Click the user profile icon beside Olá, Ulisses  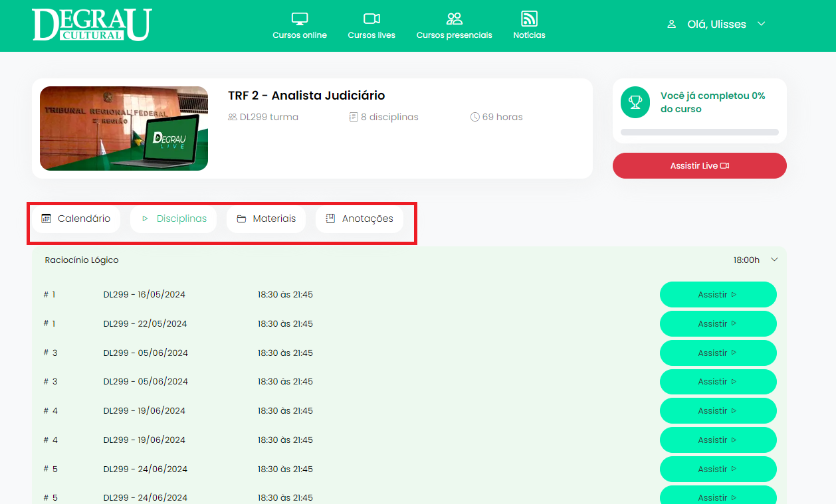[x=671, y=24]
